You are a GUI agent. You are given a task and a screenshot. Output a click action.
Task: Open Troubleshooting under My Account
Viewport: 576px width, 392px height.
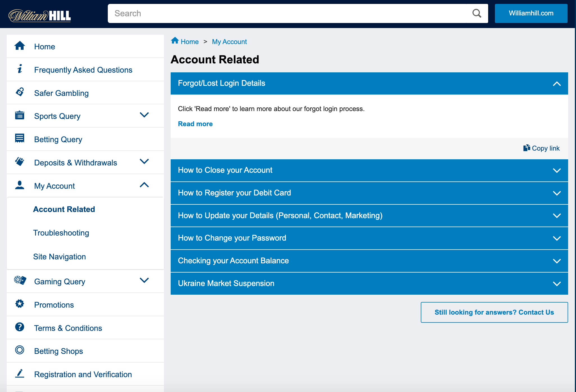tap(61, 233)
